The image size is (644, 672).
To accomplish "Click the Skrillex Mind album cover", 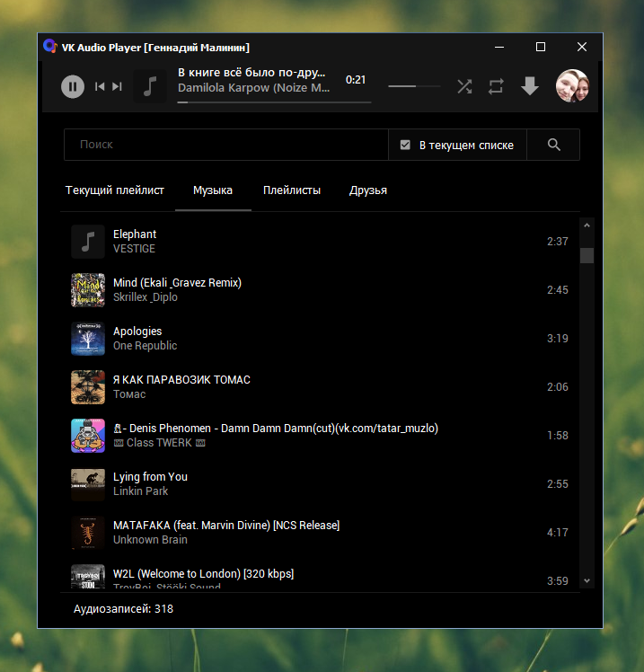I will click(88, 289).
